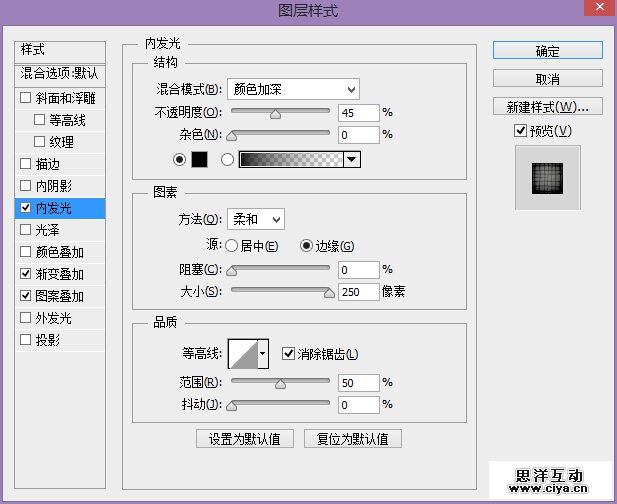Screen dimensions: 617x504
Task: Click 阻塞 value field
Action: tap(358, 270)
